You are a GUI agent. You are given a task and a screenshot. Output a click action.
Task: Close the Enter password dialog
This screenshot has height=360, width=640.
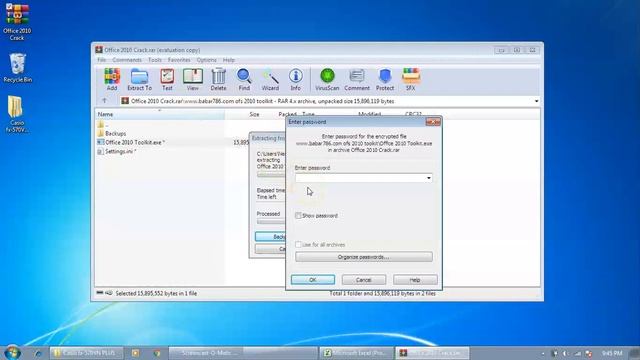[x=433, y=122]
